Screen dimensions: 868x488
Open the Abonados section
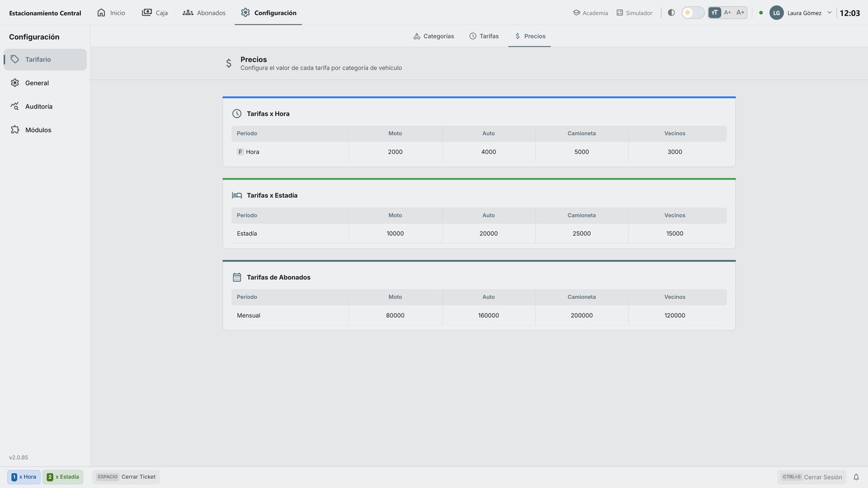[x=204, y=12]
